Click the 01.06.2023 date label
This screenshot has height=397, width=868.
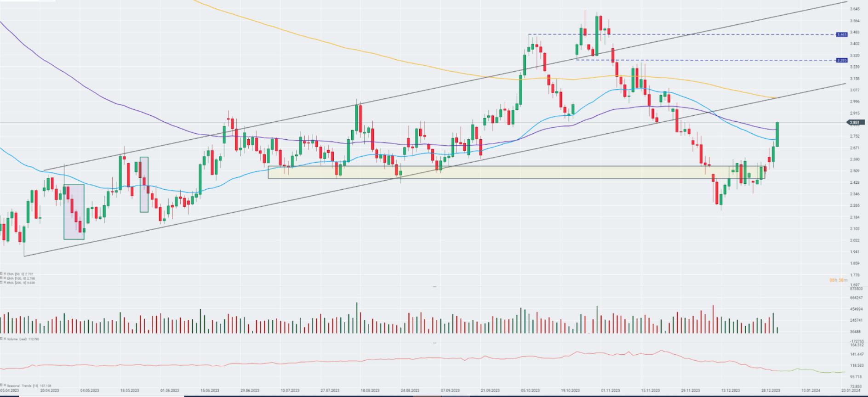coord(170,391)
